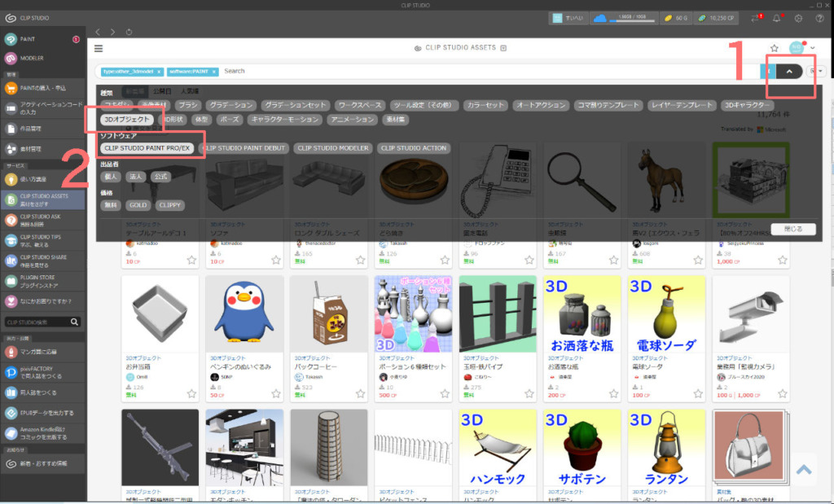Click the 60 G gold balance button

pyautogui.click(x=676, y=18)
